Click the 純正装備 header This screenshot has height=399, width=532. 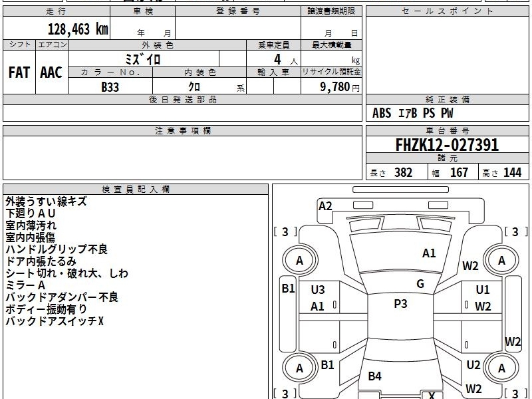point(447,99)
